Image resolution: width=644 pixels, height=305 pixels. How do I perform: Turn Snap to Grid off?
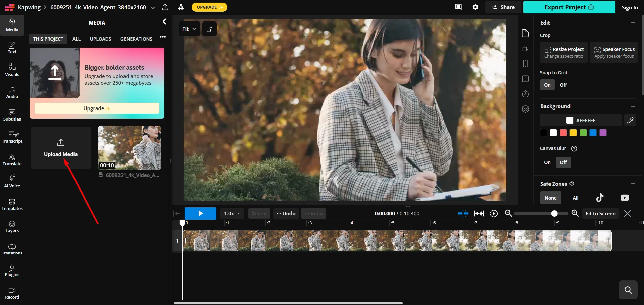(x=563, y=85)
